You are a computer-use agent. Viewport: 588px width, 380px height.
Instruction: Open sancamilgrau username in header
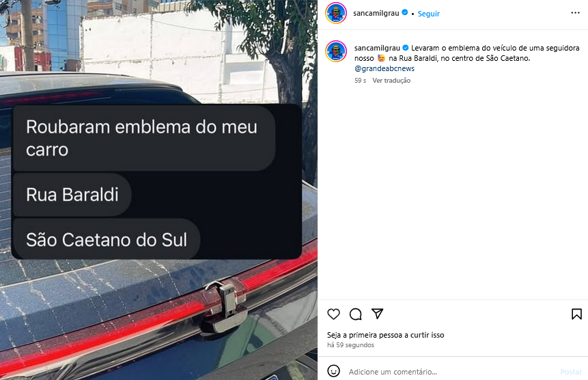coord(376,13)
